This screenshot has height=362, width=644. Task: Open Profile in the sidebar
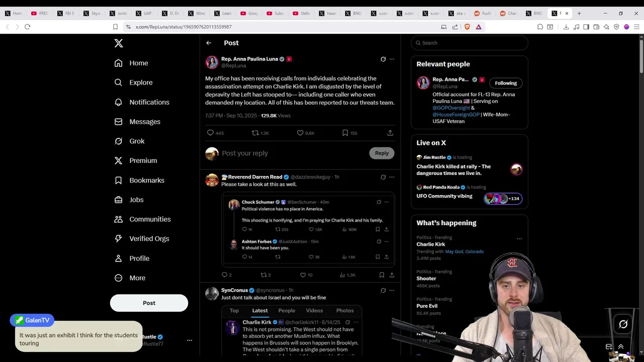(x=132, y=258)
